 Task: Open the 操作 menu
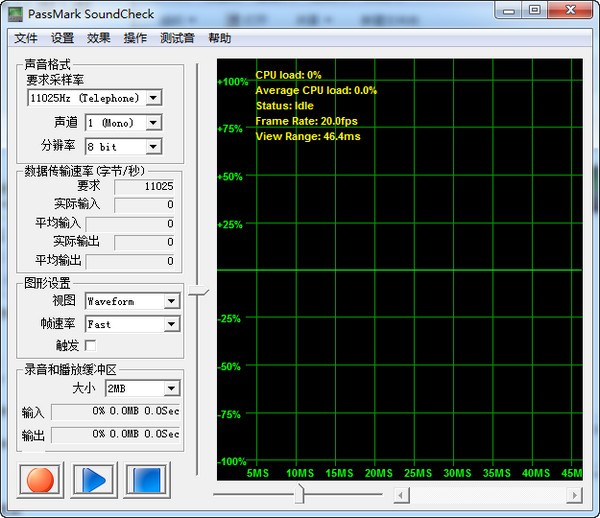tap(135, 38)
